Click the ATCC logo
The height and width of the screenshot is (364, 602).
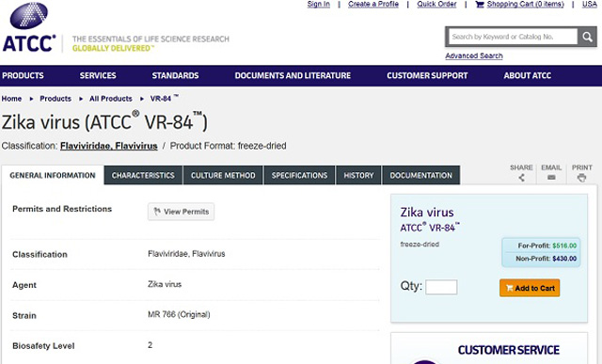[29, 27]
